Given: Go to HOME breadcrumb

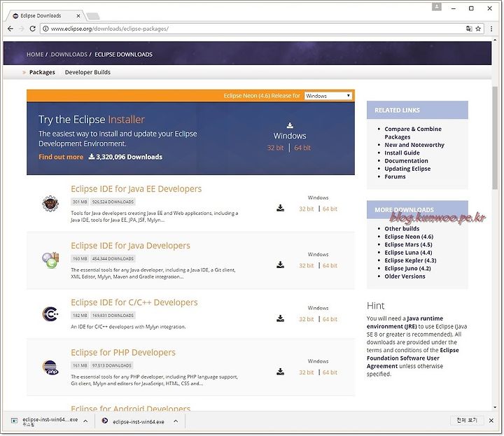Looking at the screenshot, I should [x=35, y=55].
